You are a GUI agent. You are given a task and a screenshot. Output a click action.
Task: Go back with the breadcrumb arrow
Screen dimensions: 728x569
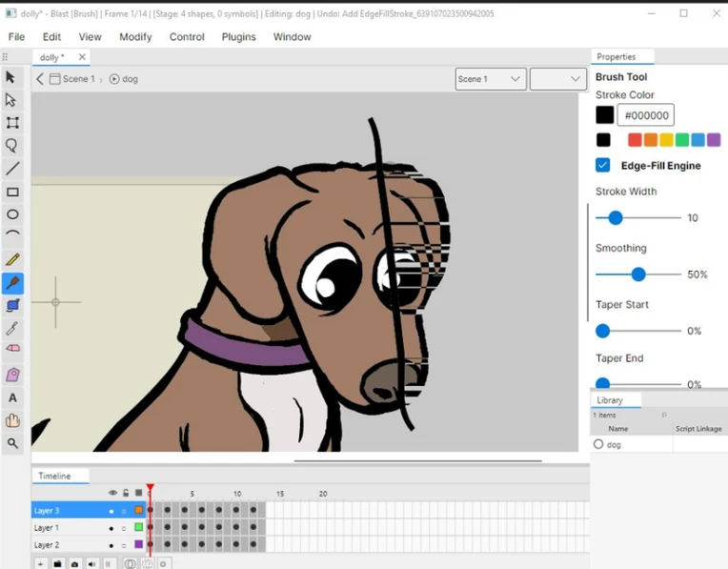pos(40,79)
